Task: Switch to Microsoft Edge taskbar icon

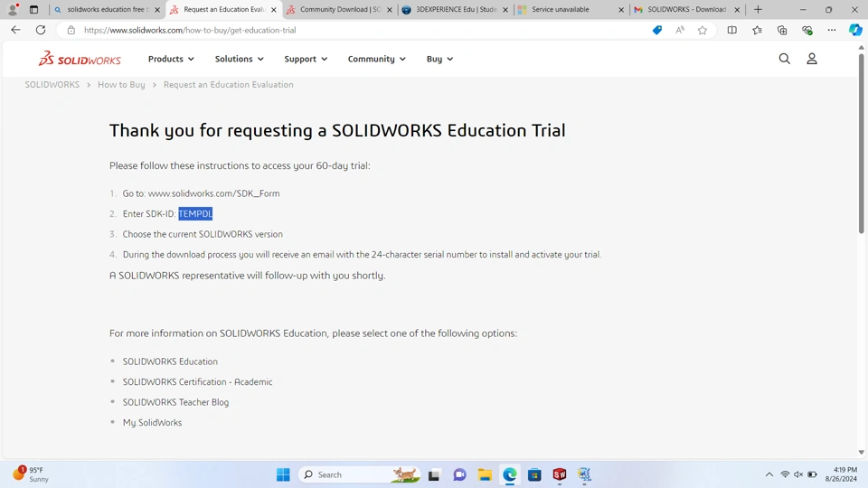Action: [510, 474]
